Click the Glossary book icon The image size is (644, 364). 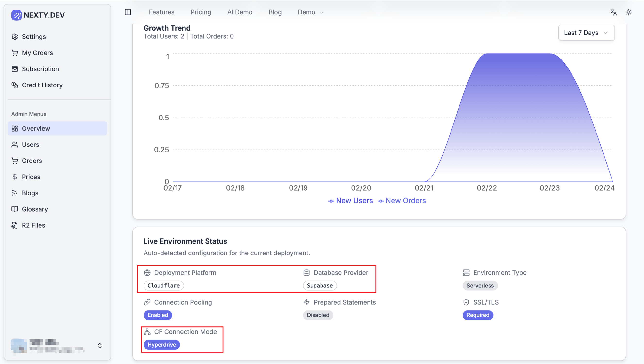pos(15,209)
